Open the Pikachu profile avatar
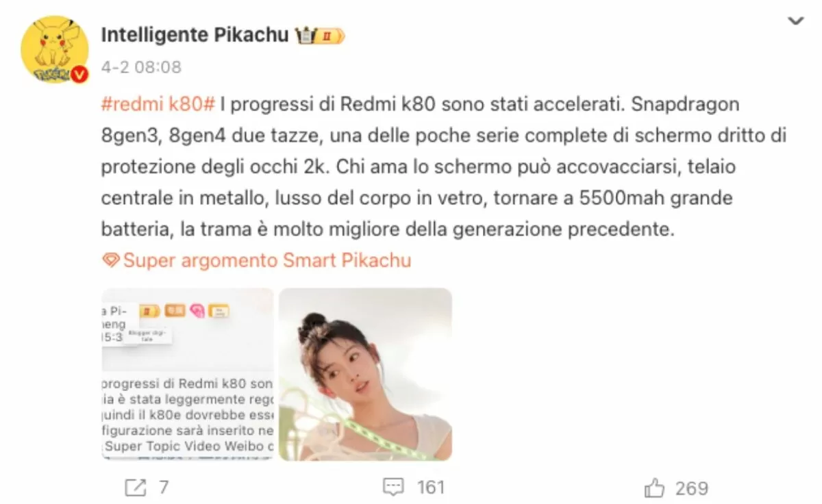The height and width of the screenshot is (504, 822). [55, 49]
